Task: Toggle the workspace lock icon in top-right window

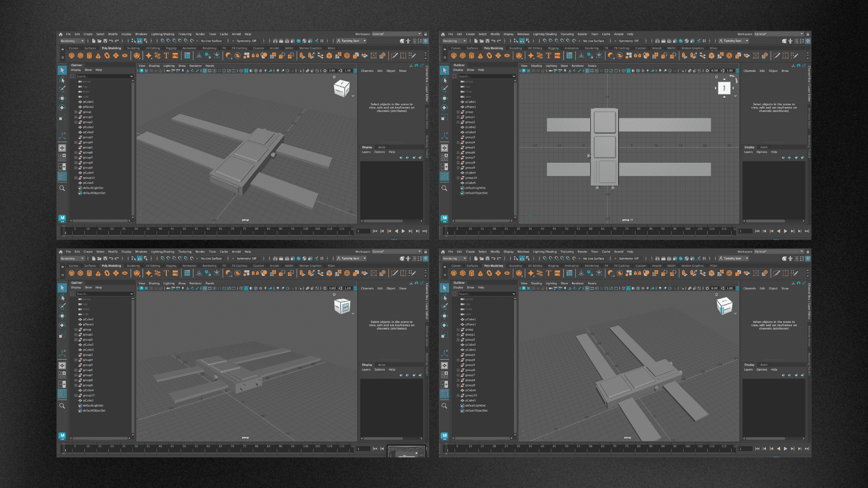Action: (807, 34)
